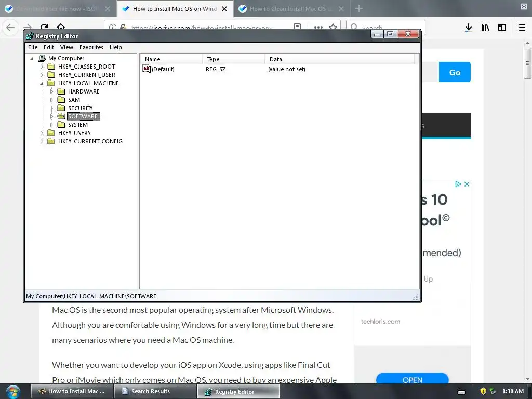Image resolution: width=532 pixels, height=399 pixels.
Task: Bookmark this page with the star icon
Action: click(x=333, y=27)
